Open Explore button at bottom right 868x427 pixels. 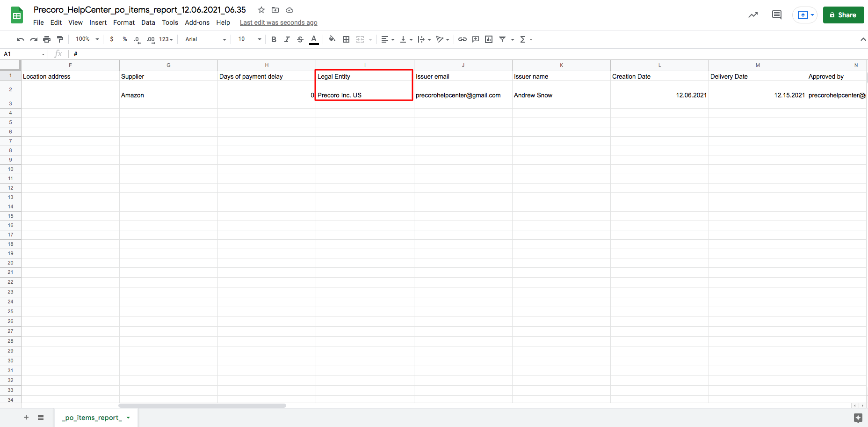(x=858, y=418)
